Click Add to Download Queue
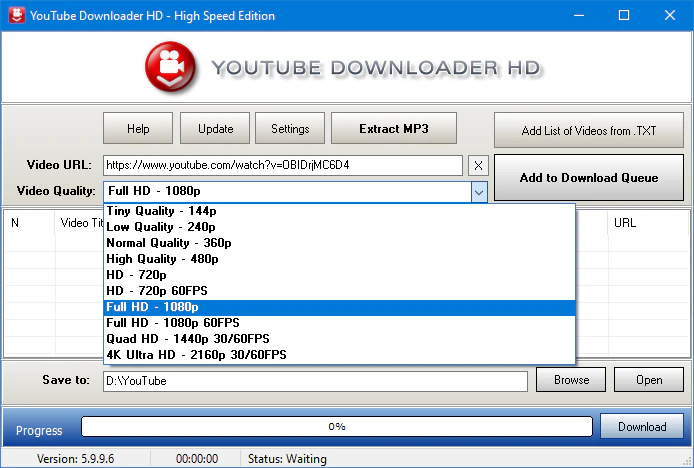Image resolution: width=694 pixels, height=468 pixels. [x=589, y=178]
